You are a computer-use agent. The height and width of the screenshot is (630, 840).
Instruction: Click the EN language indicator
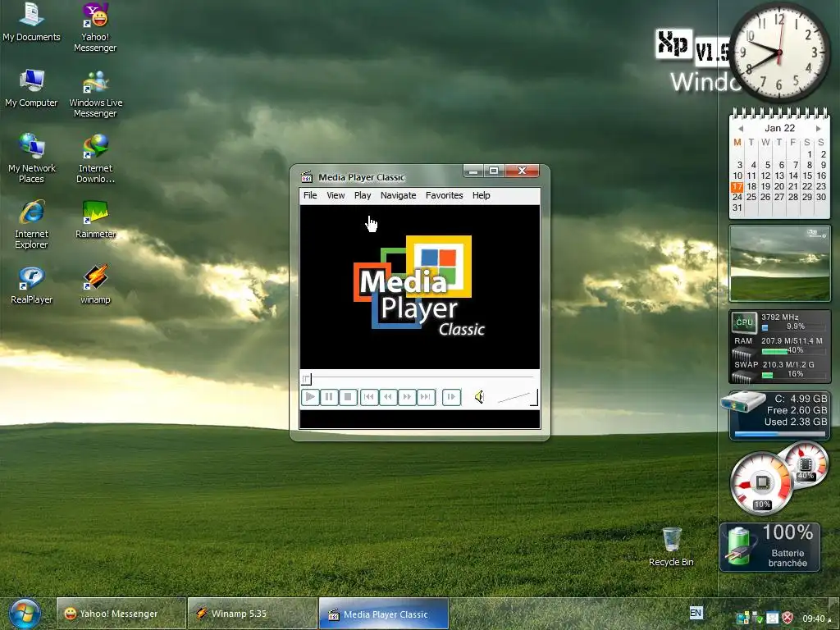[696, 613]
